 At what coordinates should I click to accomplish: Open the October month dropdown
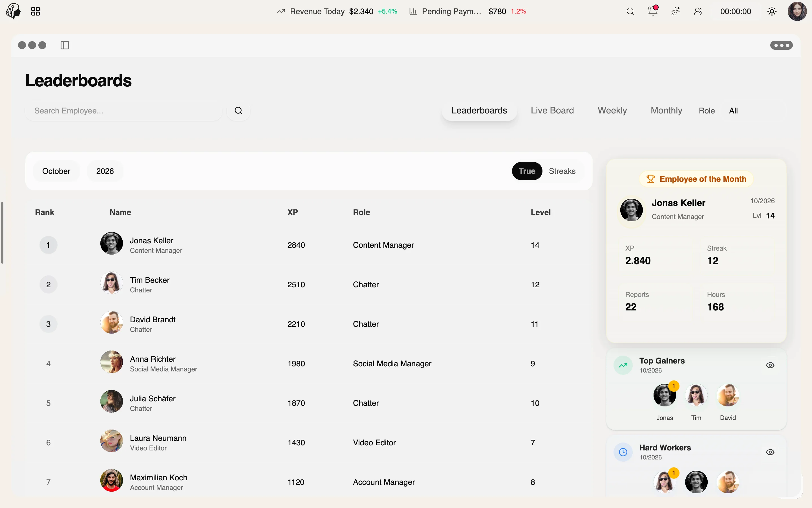coord(56,171)
